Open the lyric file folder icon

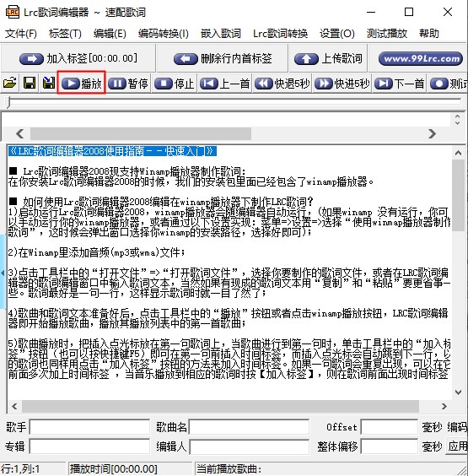pos(10,83)
